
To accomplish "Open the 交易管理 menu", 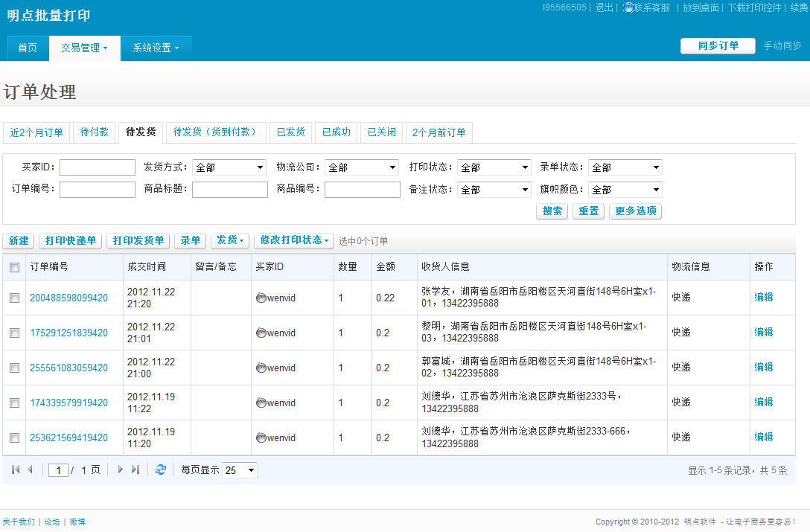I will (x=84, y=48).
